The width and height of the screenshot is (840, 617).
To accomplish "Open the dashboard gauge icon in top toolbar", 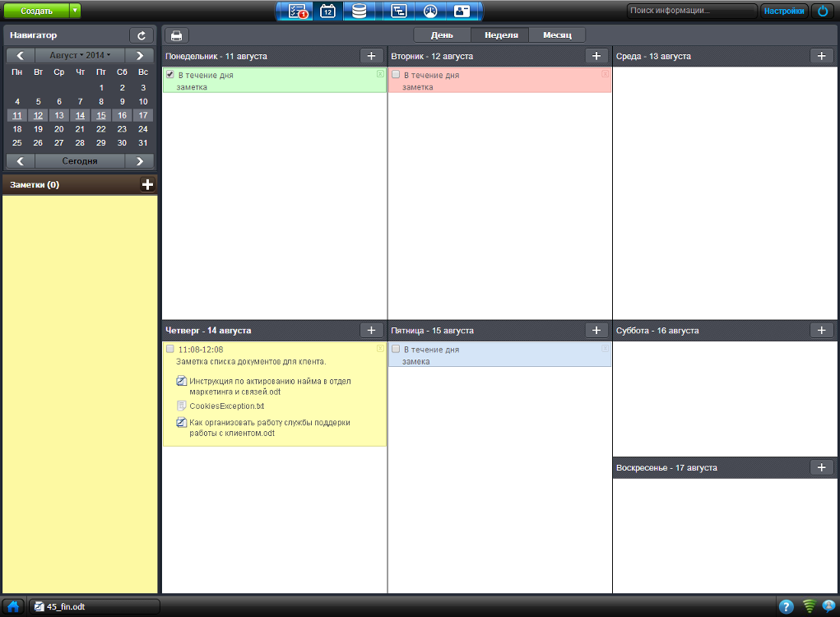I will click(x=430, y=11).
